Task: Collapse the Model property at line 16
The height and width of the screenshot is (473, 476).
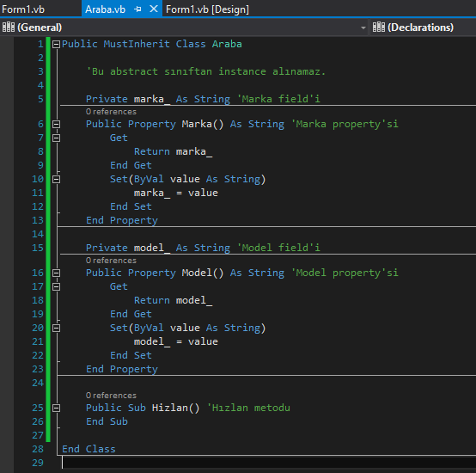Action: [x=56, y=273]
